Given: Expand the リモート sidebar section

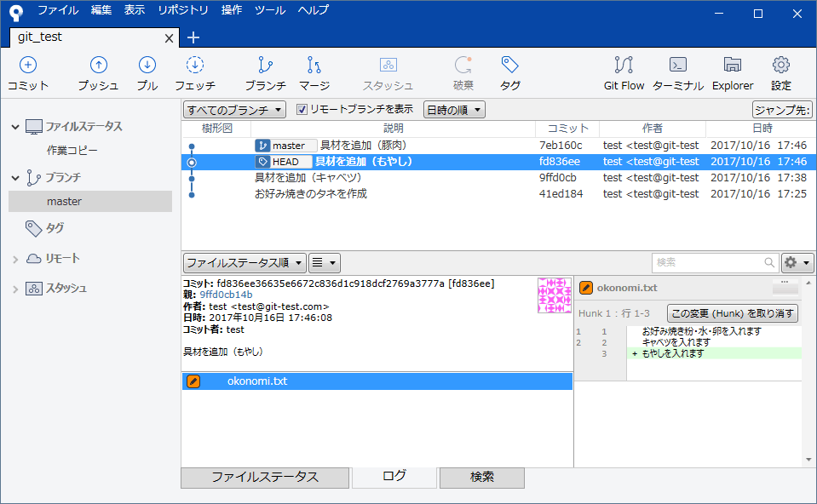Looking at the screenshot, I should (15, 257).
